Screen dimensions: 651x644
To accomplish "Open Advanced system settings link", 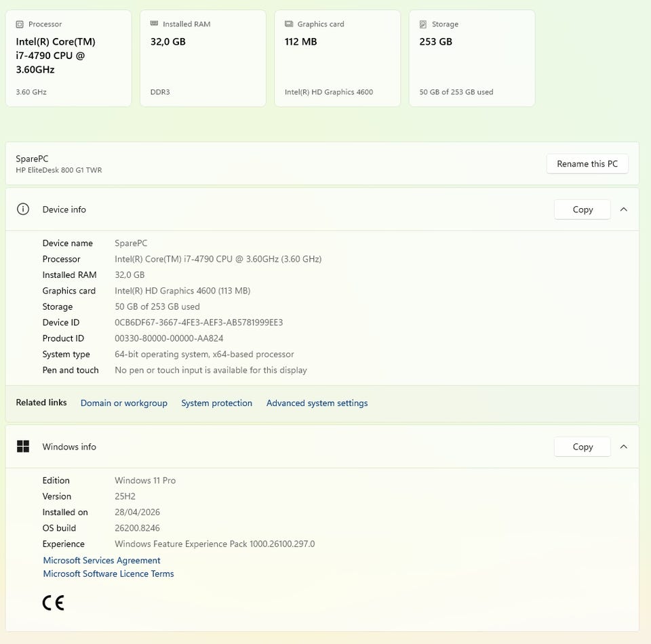I will point(317,403).
